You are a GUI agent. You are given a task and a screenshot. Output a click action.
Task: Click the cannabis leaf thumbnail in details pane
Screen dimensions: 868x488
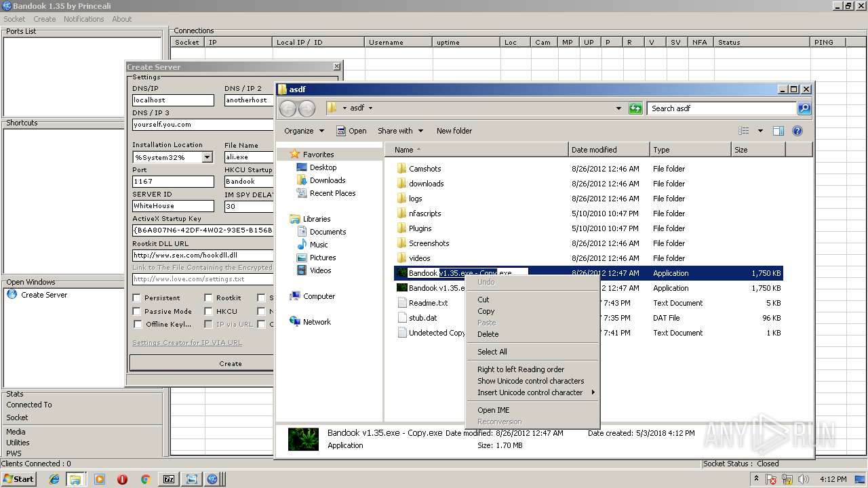303,439
